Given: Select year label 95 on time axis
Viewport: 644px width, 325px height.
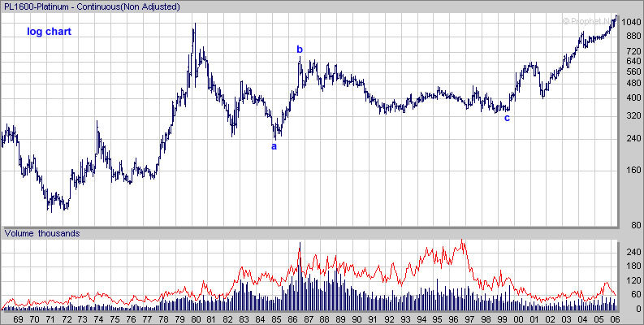Looking at the screenshot, I should 437,319.
